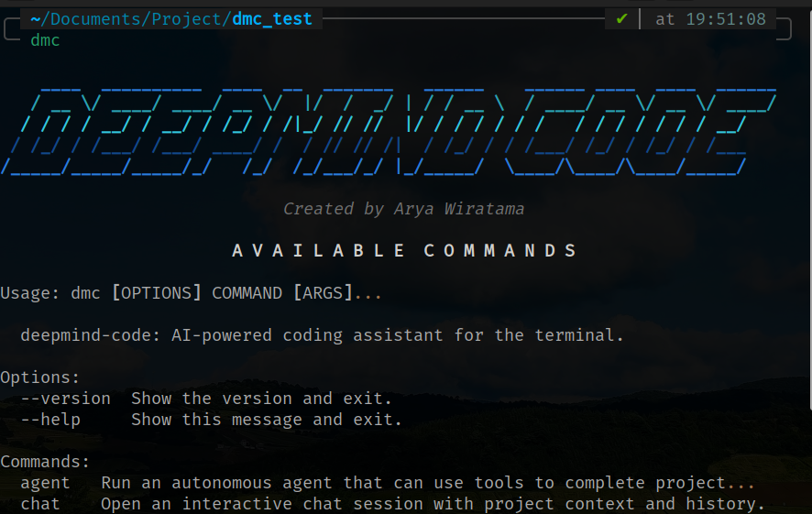Viewport: 812px width, 514px height.
Task: Click the 'deepmind-code: AI-powered coding assistant' description
Action: pyautogui.click(x=322, y=335)
